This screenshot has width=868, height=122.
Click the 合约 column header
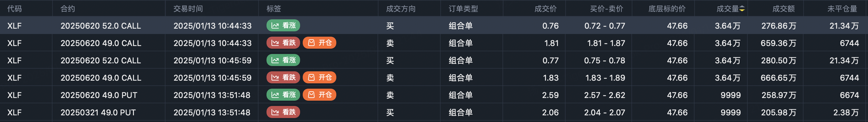click(x=68, y=9)
